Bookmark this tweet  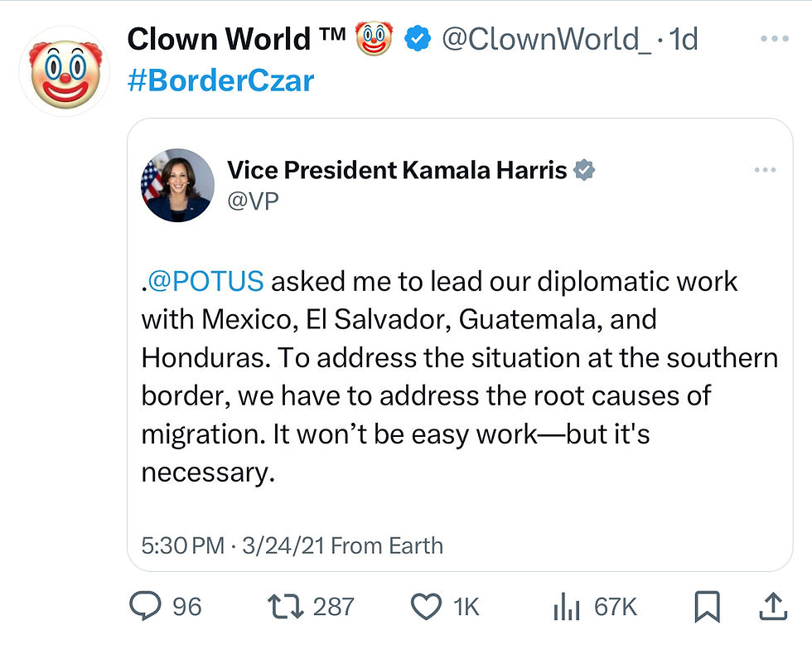click(707, 608)
